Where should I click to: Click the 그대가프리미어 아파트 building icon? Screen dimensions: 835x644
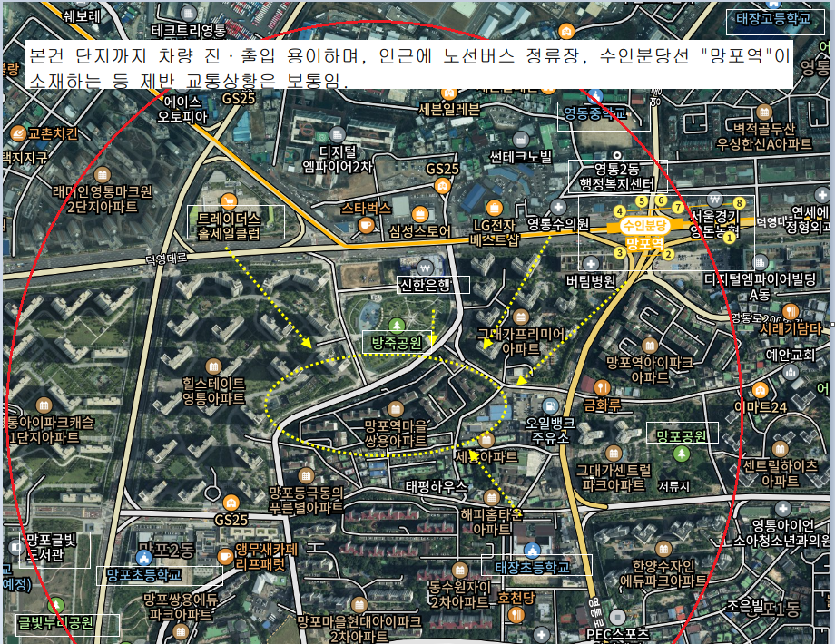point(520,317)
